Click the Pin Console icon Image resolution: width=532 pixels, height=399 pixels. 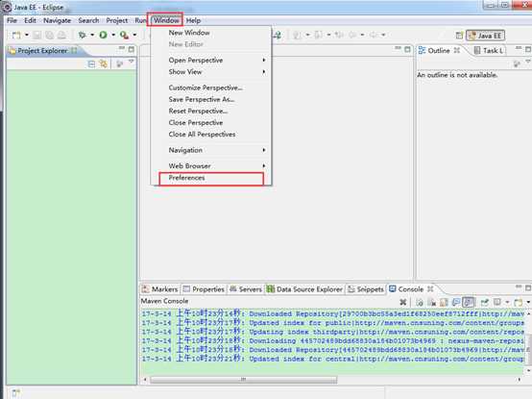[485, 302]
